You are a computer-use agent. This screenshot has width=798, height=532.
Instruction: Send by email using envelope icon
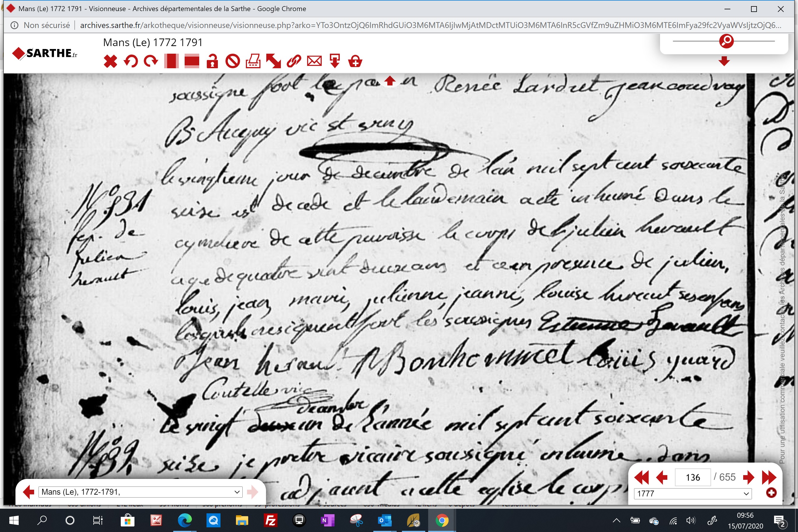coord(314,62)
